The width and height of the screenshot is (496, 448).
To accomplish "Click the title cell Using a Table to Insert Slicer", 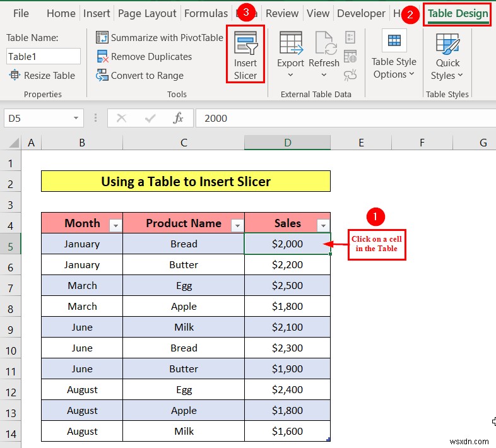I will [186, 181].
